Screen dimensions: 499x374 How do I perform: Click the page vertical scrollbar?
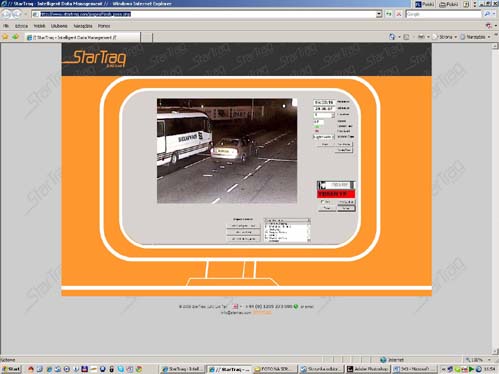(x=495, y=199)
